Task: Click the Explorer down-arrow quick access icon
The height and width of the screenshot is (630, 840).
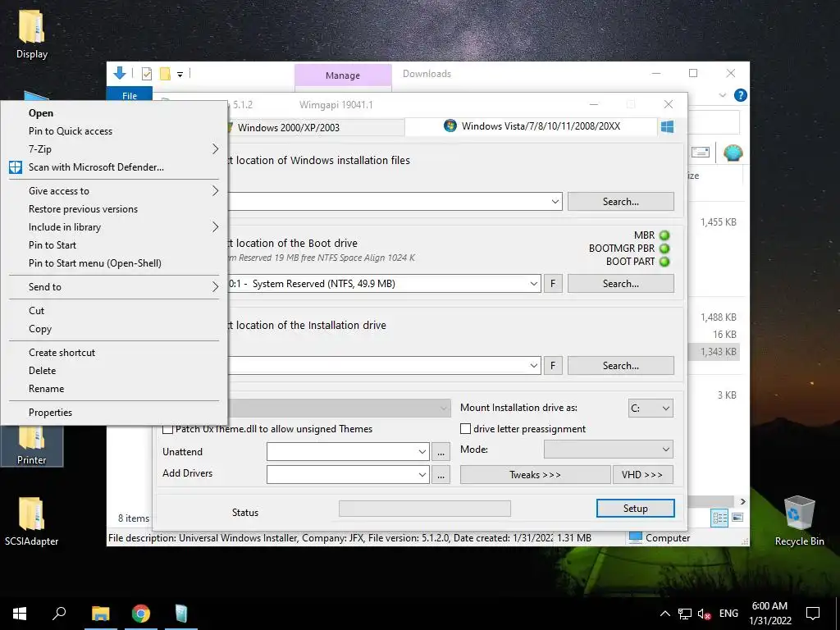Action: coord(120,73)
